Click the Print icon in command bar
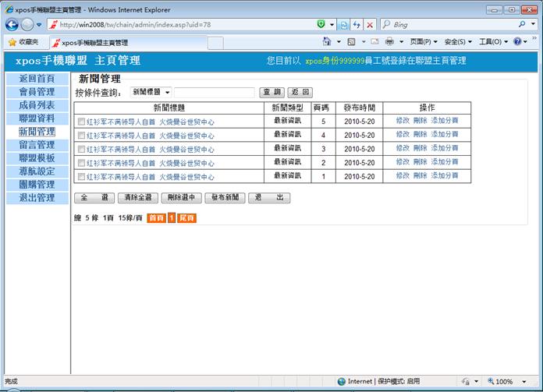The height and width of the screenshot is (392, 543). tap(389, 41)
